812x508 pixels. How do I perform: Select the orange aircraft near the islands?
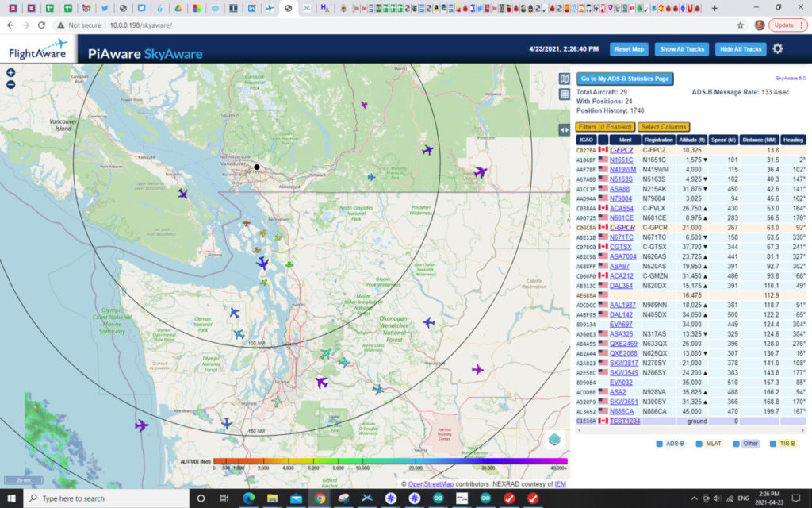point(247,223)
